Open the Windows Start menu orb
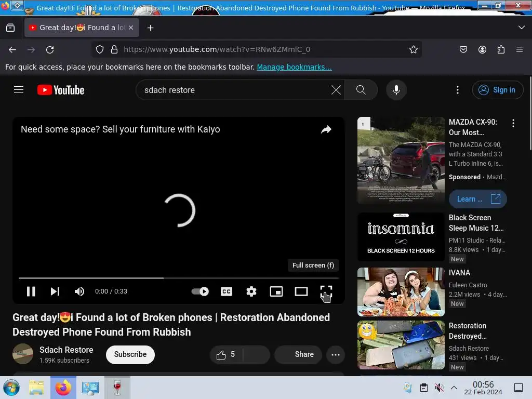Viewport: 532px width, 399px height. (x=11, y=388)
